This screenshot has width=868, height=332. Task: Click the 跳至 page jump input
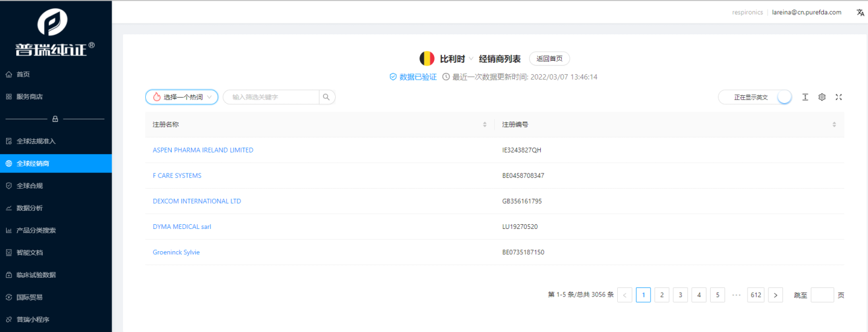pyautogui.click(x=822, y=295)
